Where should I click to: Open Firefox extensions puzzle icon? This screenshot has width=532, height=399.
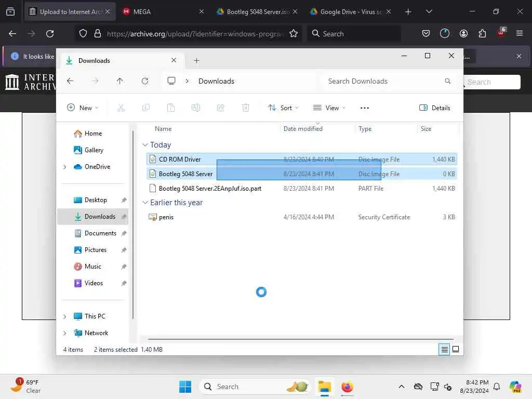[x=482, y=34]
